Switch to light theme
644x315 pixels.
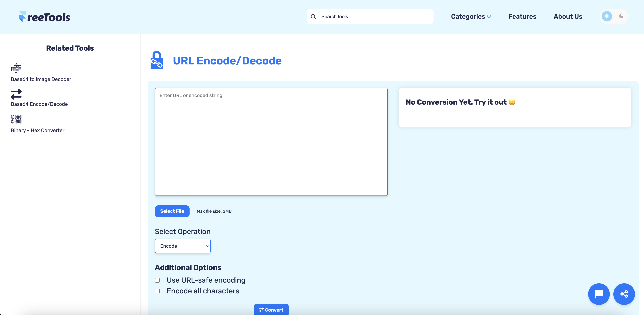[607, 16]
